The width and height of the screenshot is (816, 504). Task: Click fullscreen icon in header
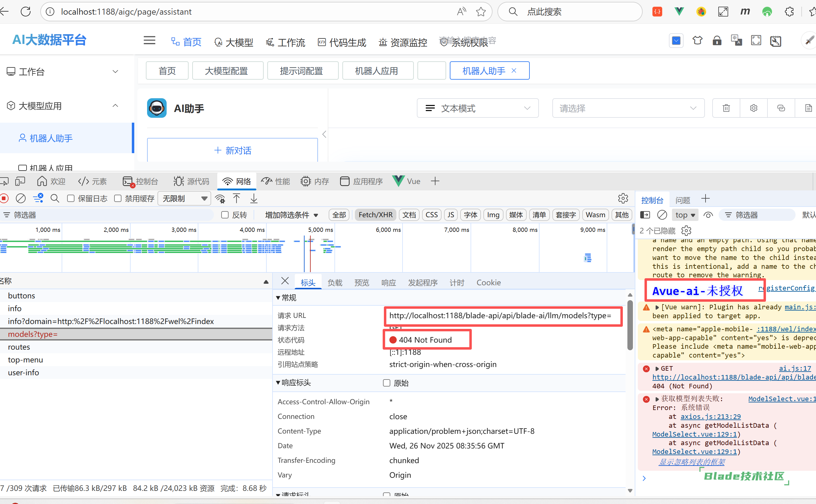tap(756, 41)
